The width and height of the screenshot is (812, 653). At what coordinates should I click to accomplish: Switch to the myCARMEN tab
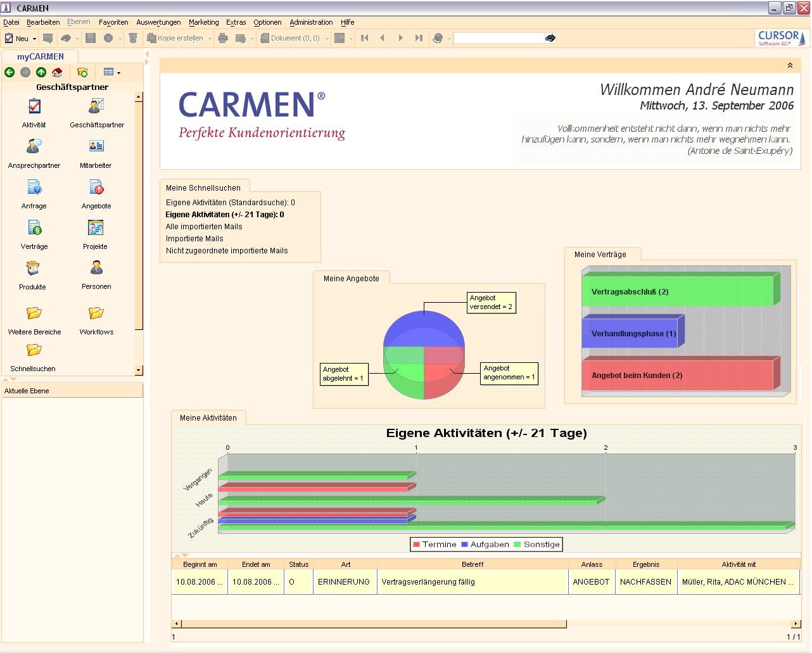(41, 56)
